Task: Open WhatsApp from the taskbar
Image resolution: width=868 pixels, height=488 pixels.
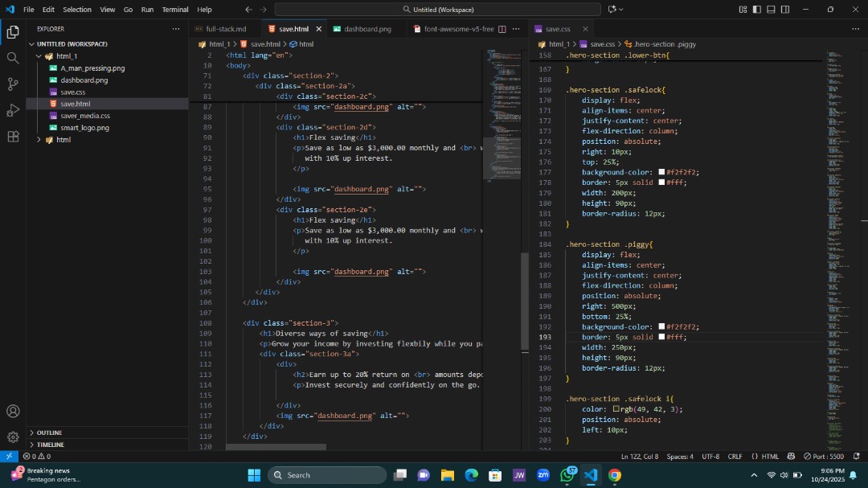Action: pyautogui.click(x=567, y=474)
